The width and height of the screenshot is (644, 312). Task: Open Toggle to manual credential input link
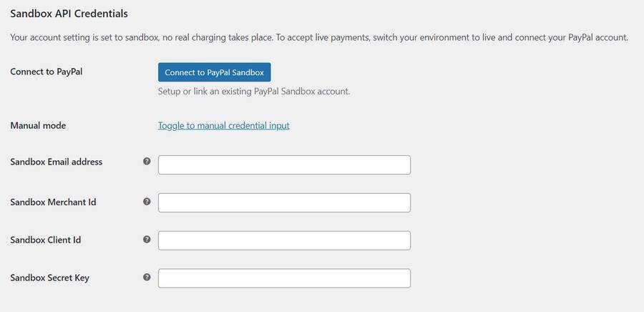[x=223, y=125]
